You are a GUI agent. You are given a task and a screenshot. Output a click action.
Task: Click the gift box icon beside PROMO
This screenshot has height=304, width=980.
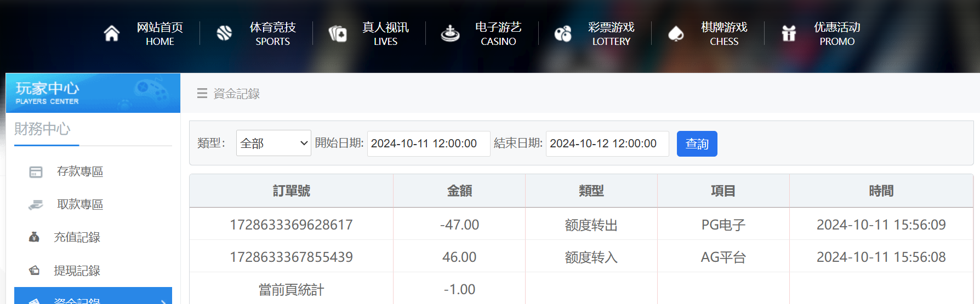(x=789, y=34)
